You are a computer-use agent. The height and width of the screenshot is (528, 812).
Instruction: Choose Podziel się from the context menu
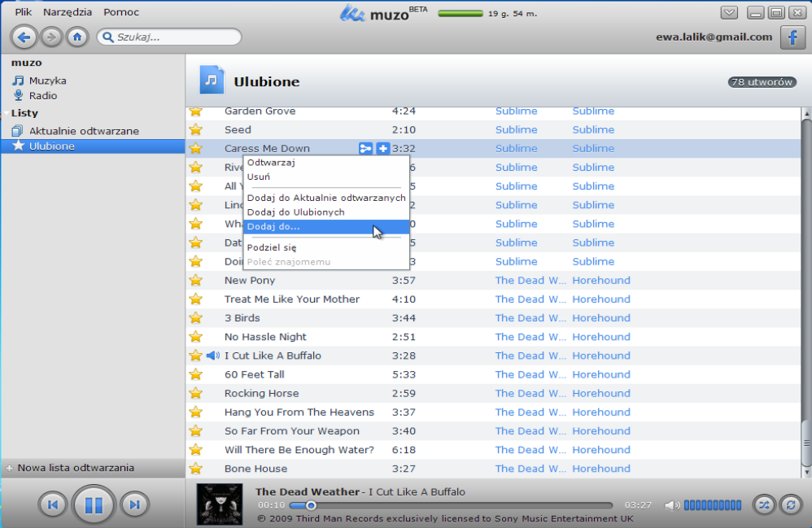click(x=326, y=247)
